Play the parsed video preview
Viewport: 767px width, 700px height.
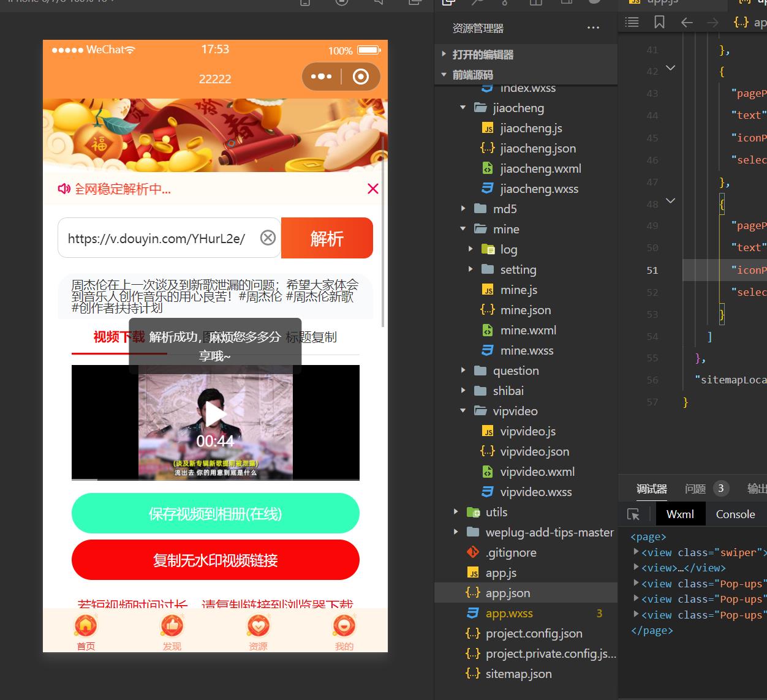[215, 415]
